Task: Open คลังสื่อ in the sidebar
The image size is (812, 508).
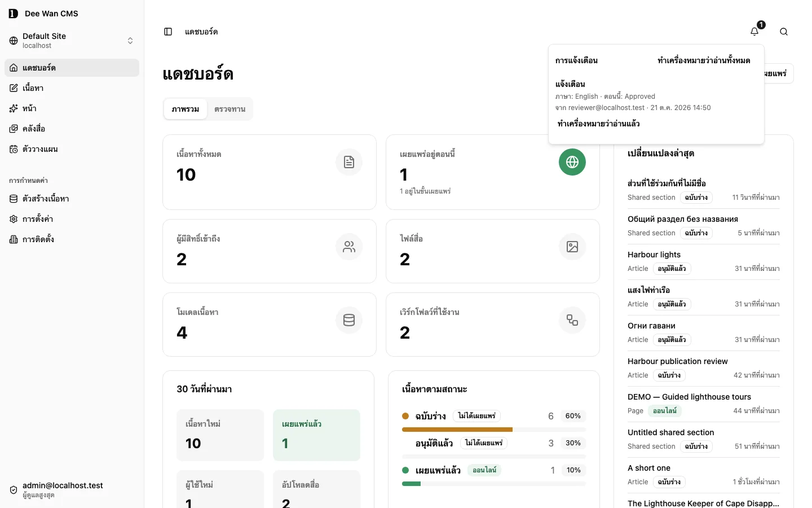Action: click(x=72, y=129)
